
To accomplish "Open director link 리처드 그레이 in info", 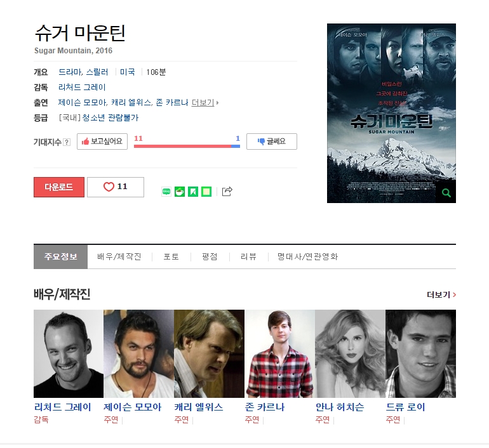I will click(82, 87).
